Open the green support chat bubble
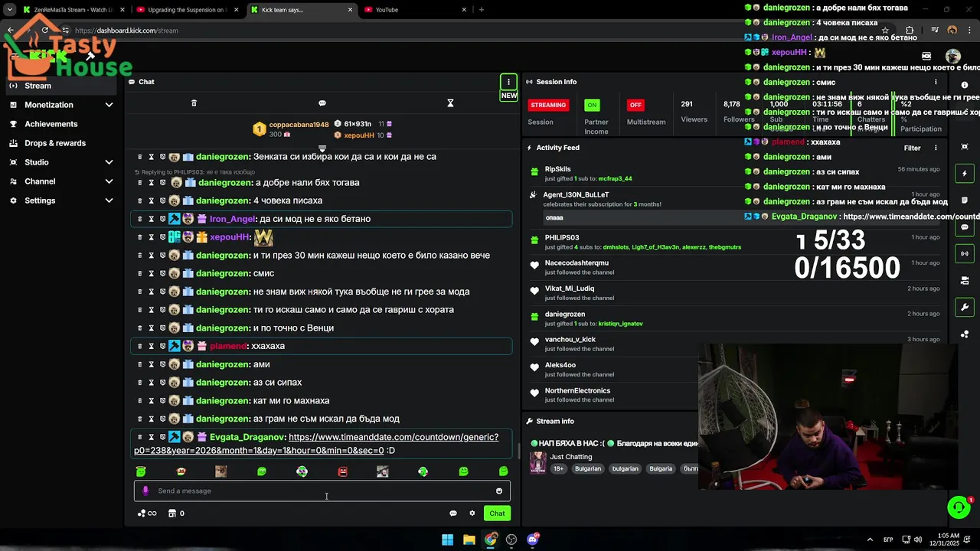Screen dimensions: 980x551 tap(959, 507)
